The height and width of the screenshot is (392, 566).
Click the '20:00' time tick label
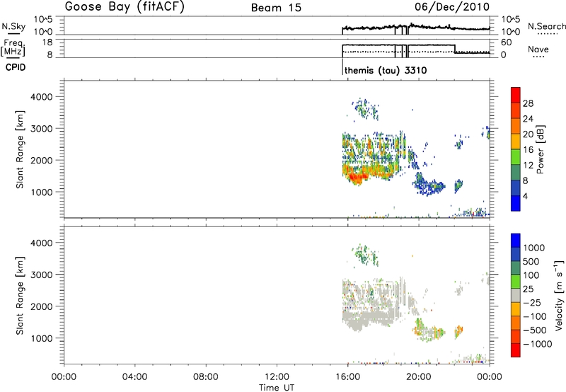pos(419,377)
